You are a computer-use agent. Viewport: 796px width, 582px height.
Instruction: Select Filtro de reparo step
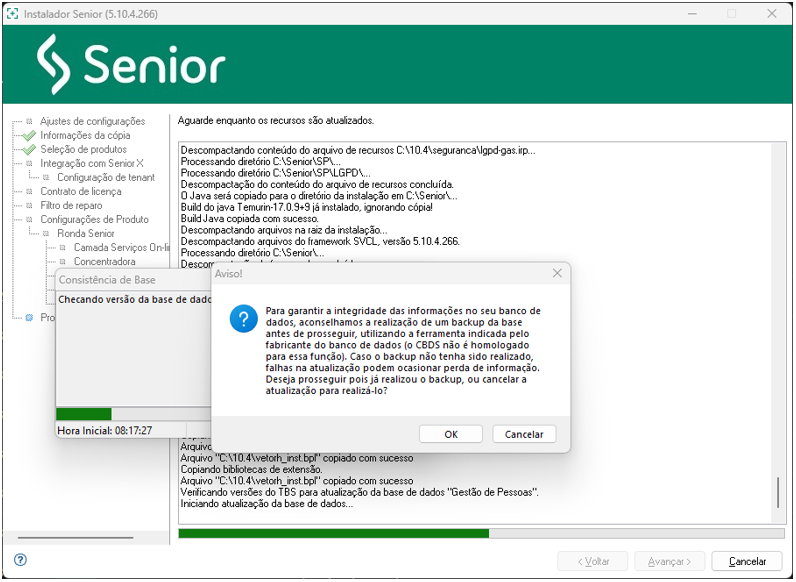[x=71, y=205]
